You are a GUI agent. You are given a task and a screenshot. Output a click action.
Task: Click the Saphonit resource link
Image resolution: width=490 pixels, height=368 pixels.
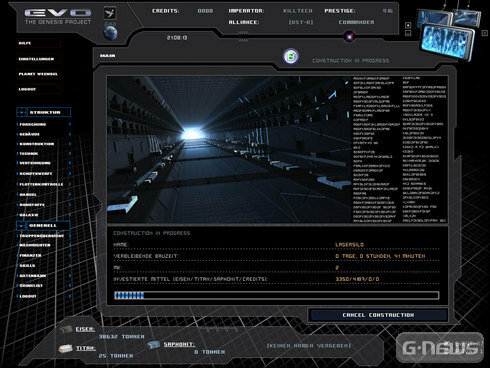(179, 344)
